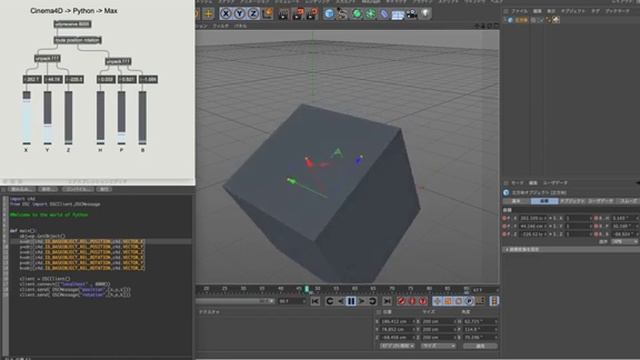
Task: Click the Light bulb icon
Action: [425, 14]
